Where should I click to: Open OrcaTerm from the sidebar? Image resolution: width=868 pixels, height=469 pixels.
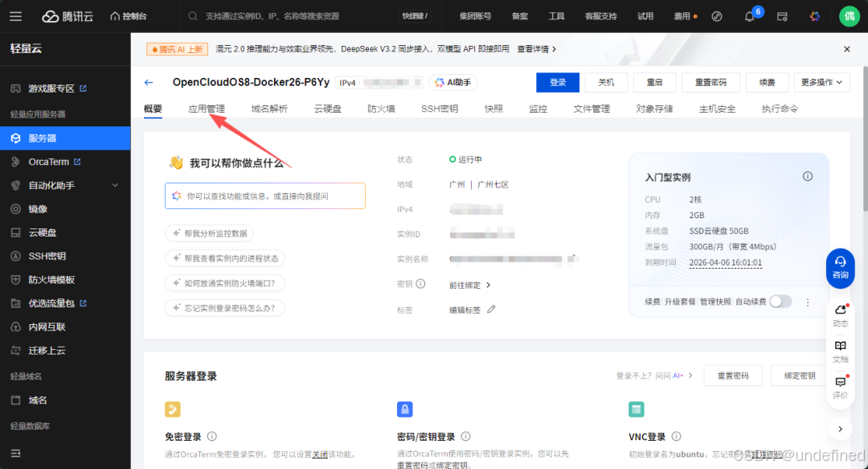pyautogui.click(x=65, y=162)
